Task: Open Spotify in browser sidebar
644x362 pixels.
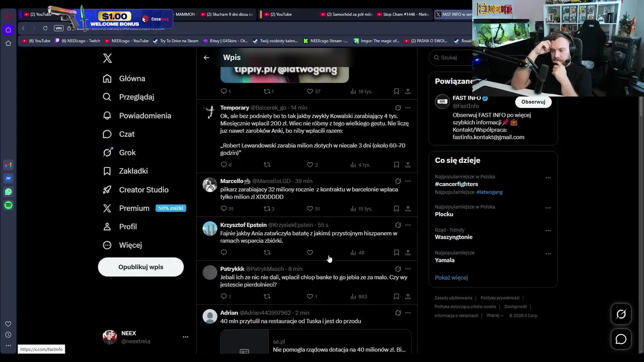Action: (x=9, y=205)
